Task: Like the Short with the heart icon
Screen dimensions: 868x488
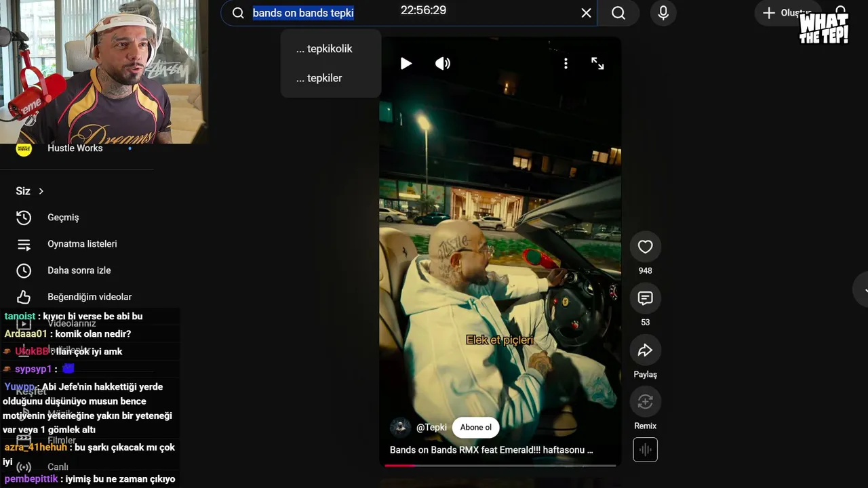Action: click(x=645, y=247)
